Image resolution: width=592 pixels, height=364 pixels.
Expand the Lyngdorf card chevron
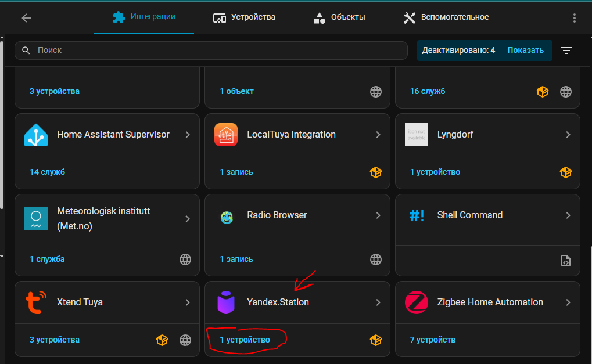[x=568, y=135]
